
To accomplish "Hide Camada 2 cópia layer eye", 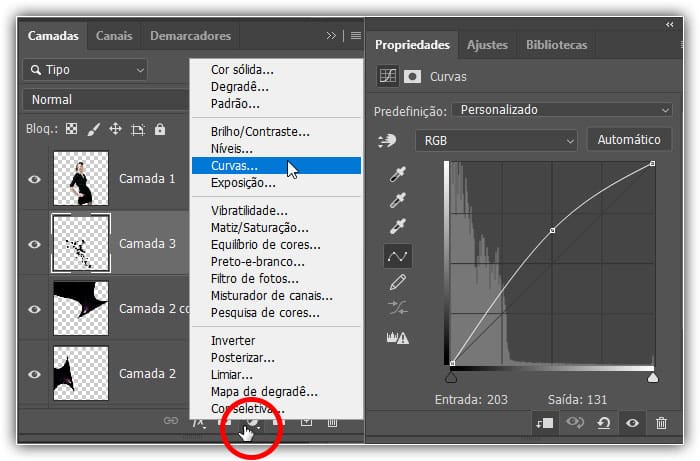I will [34, 309].
